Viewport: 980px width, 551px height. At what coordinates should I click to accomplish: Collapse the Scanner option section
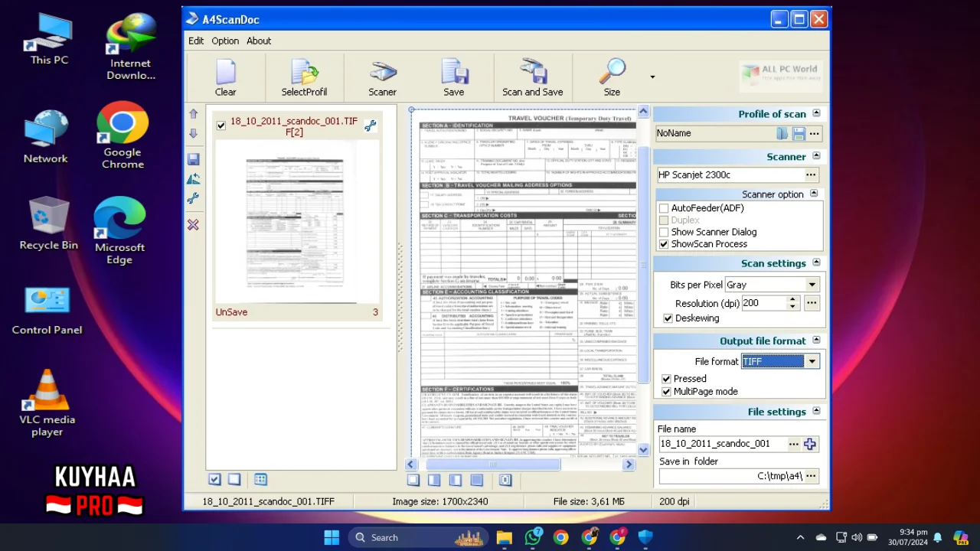(x=814, y=194)
